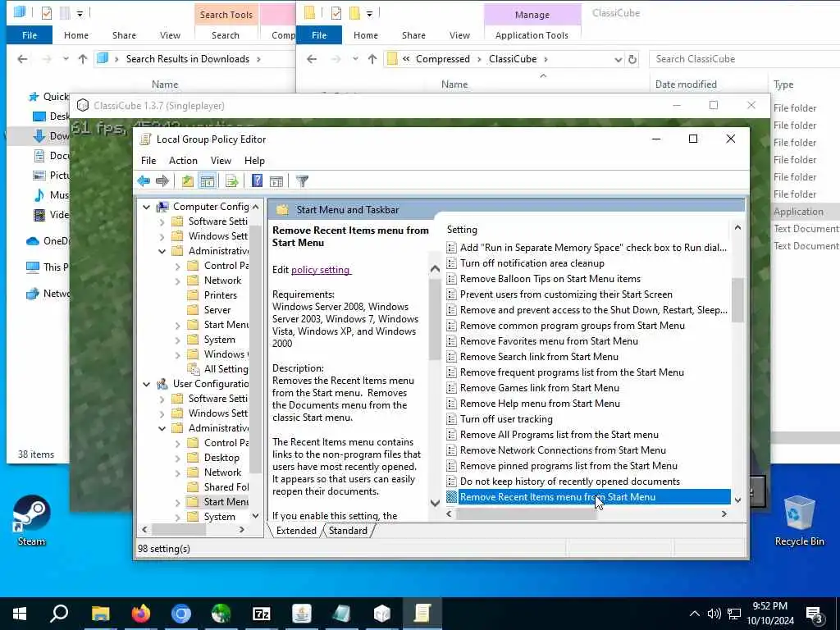This screenshot has width=840, height=630.
Task: Select Turn off user tracking setting
Action: pyautogui.click(x=506, y=419)
